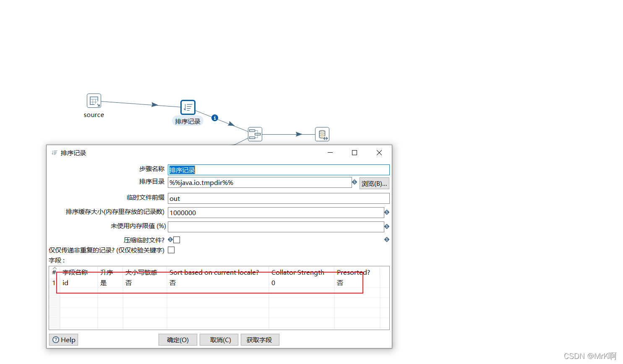Click the 否 cell under Presorted?
The height and width of the screenshot is (364, 623).
click(x=357, y=283)
